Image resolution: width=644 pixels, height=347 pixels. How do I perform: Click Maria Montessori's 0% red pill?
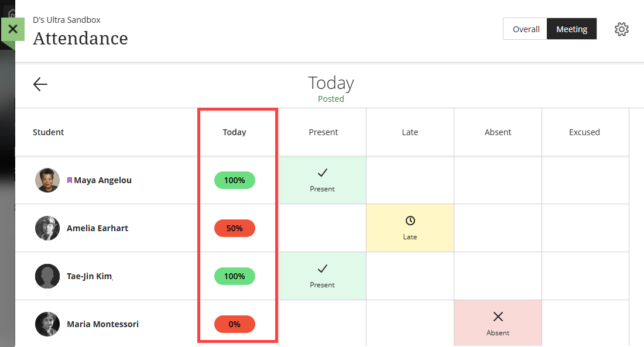coord(235,324)
